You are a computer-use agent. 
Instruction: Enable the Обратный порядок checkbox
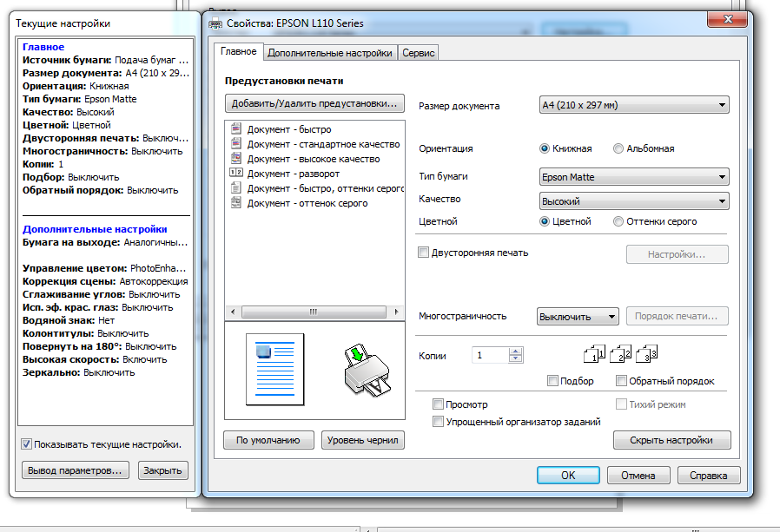pyautogui.click(x=621, y=381)
